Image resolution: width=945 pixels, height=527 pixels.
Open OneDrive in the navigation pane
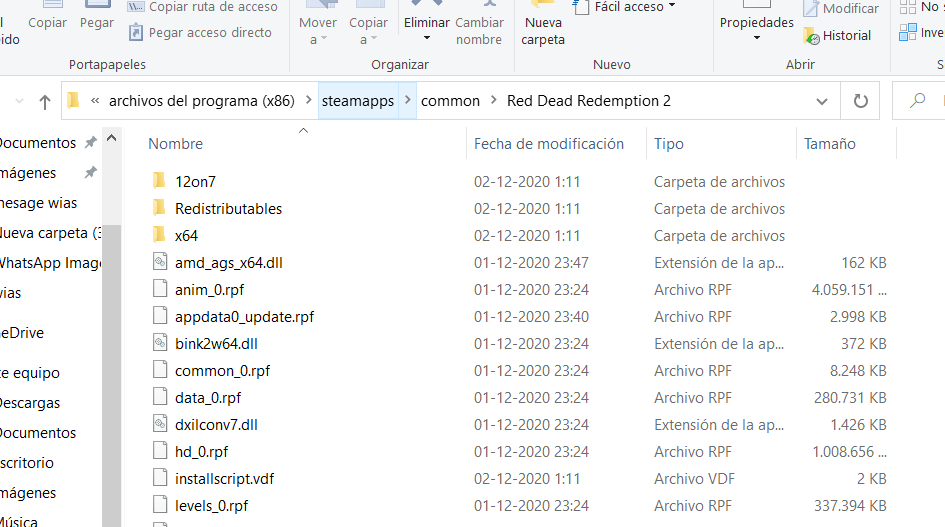tap(22, 333)
